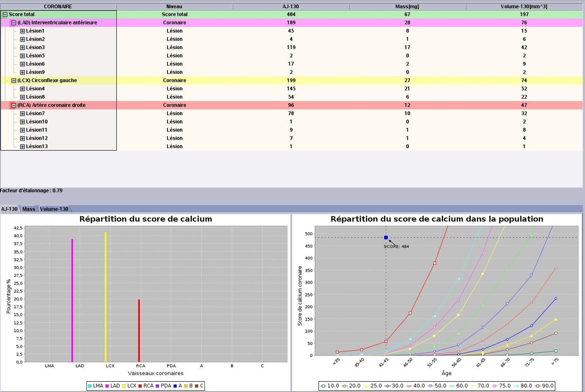Select the Lésion8 tree row

pyautogui.click(x=35, y=97)
